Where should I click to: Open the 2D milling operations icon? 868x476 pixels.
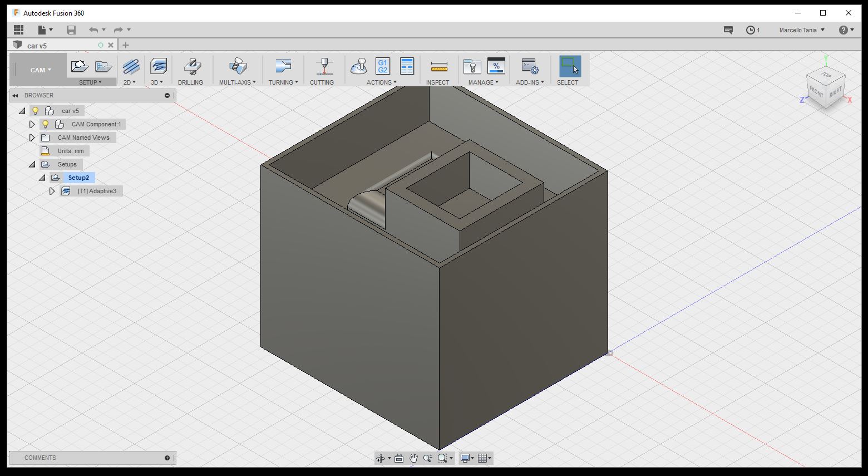[x=131, y=66]
